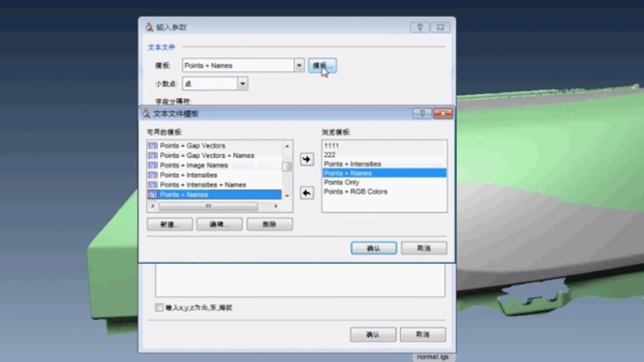Click the large empty preview text area
This screenshot has height=362, width=644.
(x=300, y=280)
